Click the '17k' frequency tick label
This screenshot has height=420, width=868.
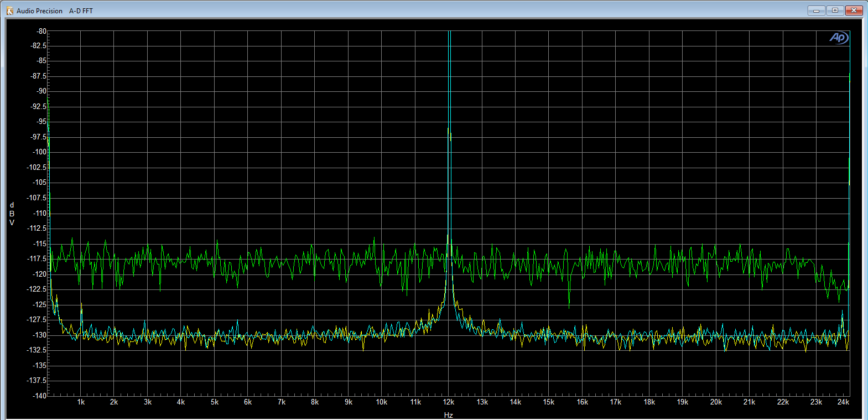[x=616, y=402]
